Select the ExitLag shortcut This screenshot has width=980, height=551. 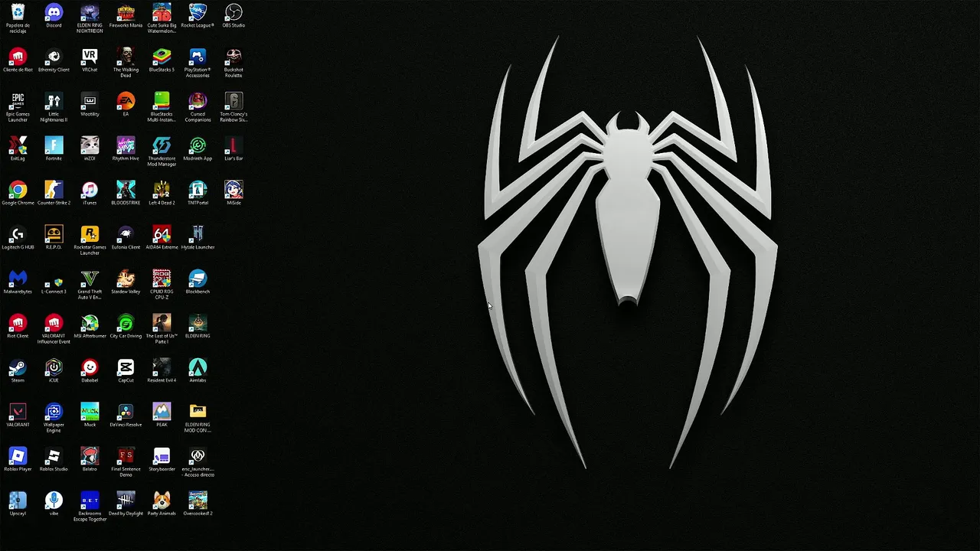18,146
